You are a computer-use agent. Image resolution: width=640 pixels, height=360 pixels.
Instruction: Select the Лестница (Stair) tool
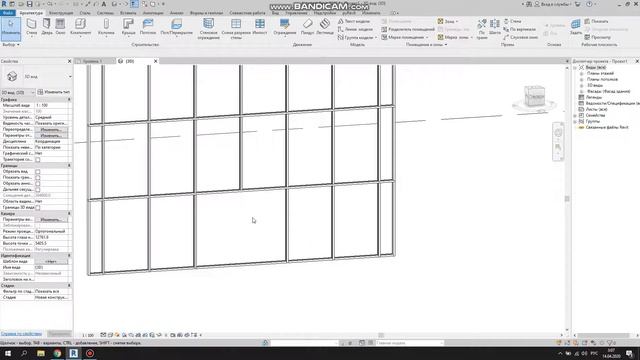325,27
